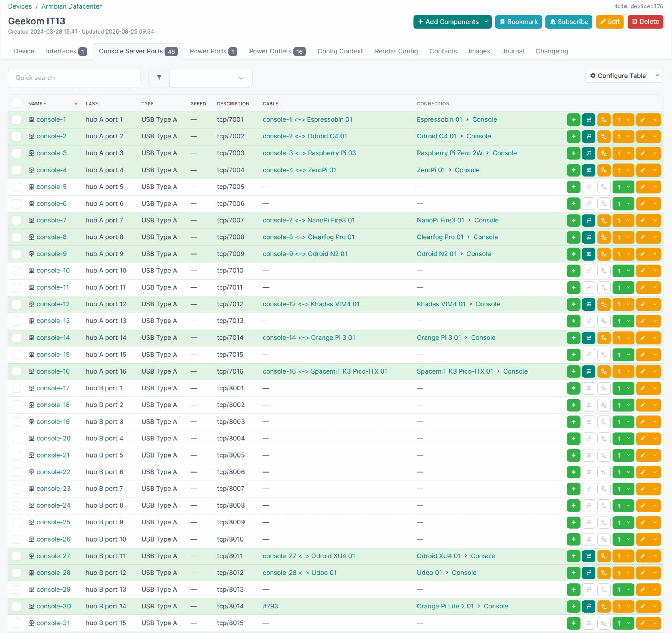
Task: Open the Espressobin 01 connection link
Action: [439, 119]
